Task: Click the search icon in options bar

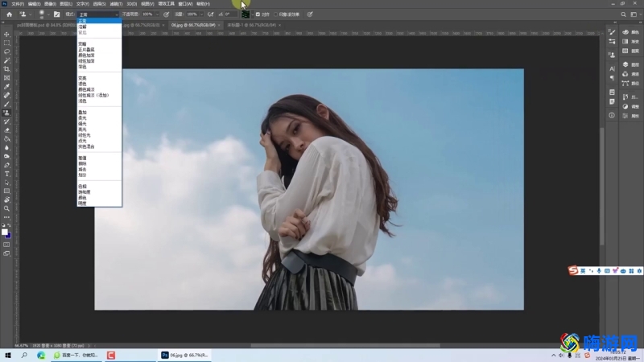Action: tap(623, 14)
